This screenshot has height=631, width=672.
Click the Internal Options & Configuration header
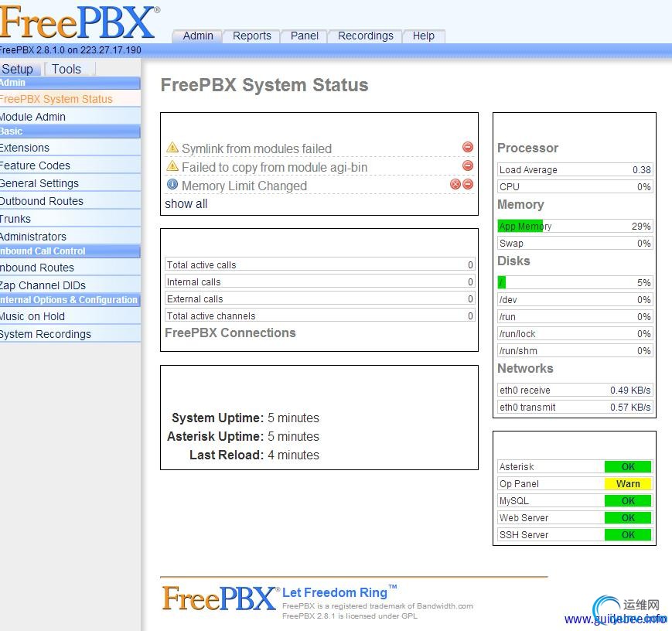tap(70, 300)
